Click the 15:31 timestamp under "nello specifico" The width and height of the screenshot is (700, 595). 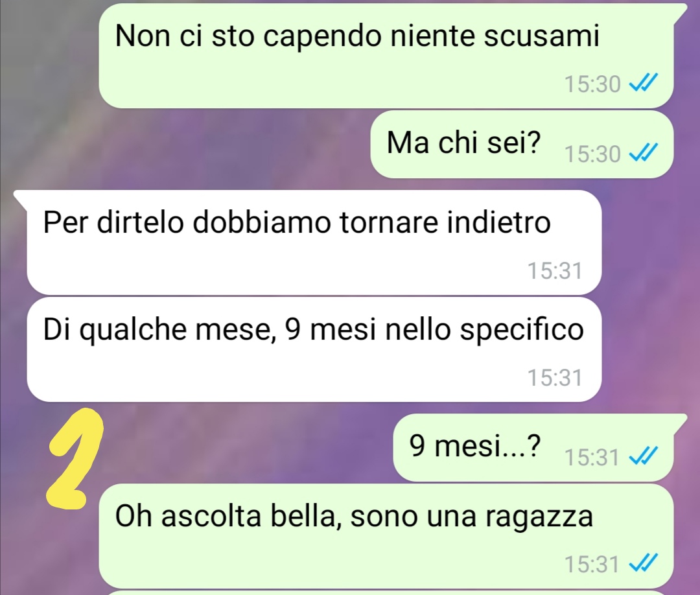point(555,378)
